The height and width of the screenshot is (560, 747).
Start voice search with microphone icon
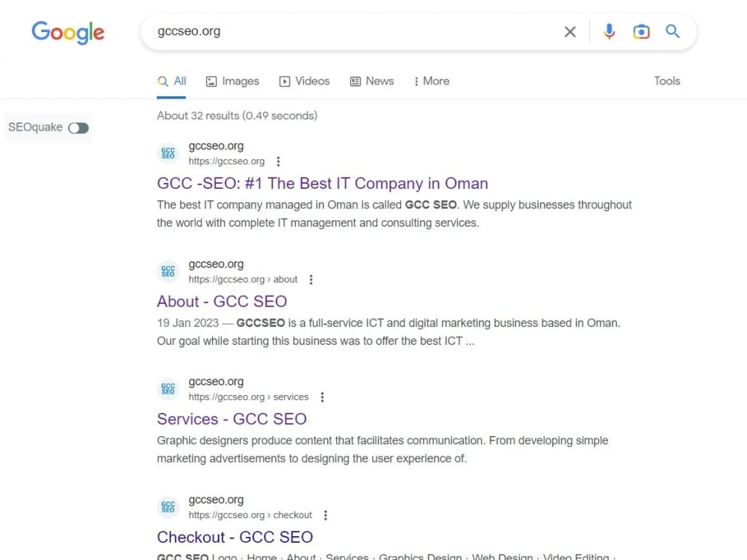click(x=609, y=31)
